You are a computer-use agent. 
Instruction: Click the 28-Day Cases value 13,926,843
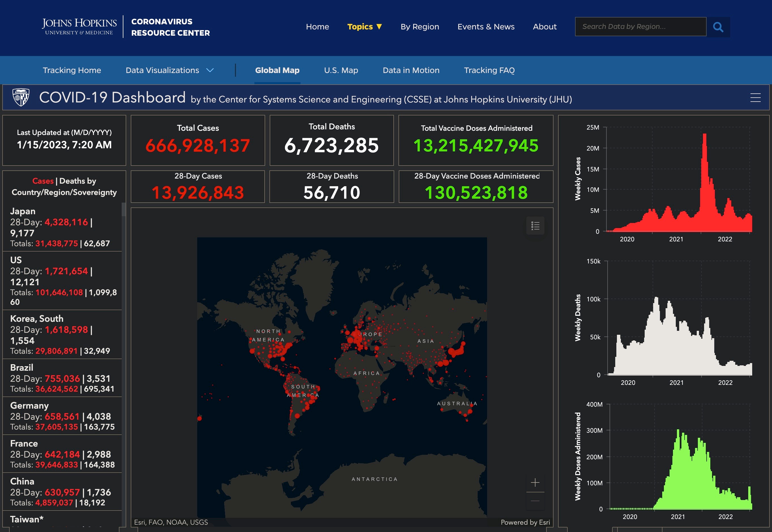click(198, 193)
